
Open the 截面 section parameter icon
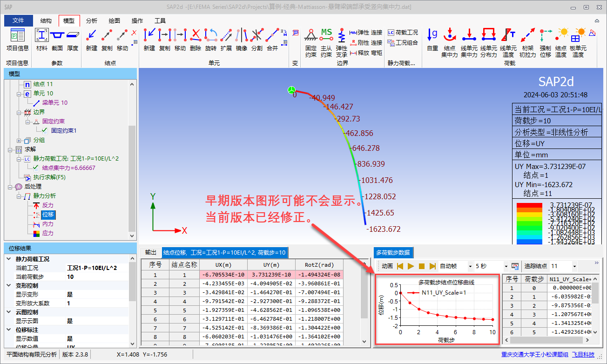(57, 39)
